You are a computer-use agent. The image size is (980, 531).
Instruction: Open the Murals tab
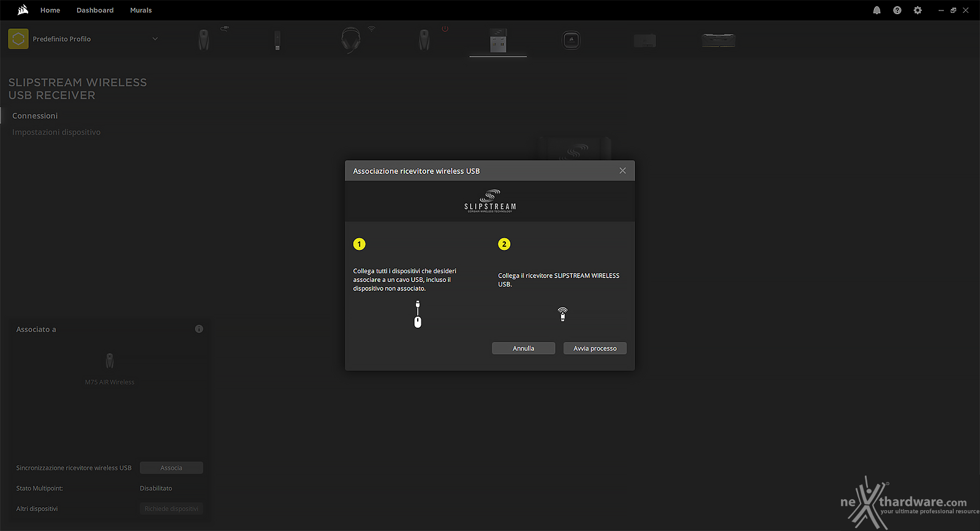click(141, 10)
